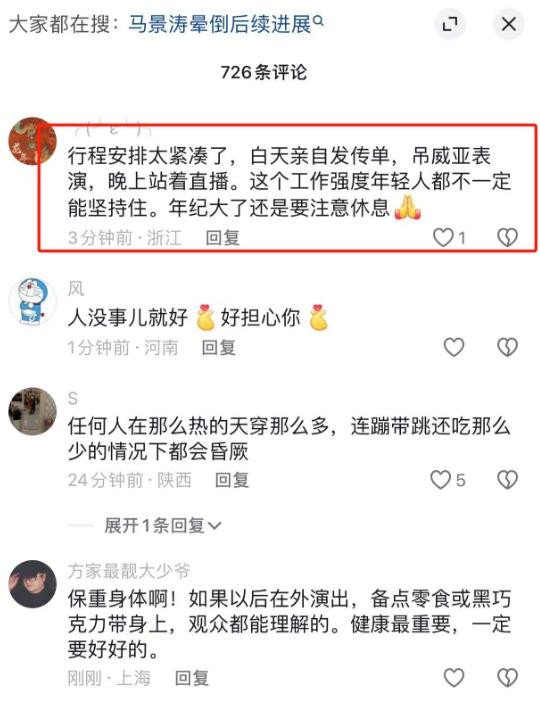Reply to 风's comment
This screenshot has height=707, width=540.
(x=219, y=348)
